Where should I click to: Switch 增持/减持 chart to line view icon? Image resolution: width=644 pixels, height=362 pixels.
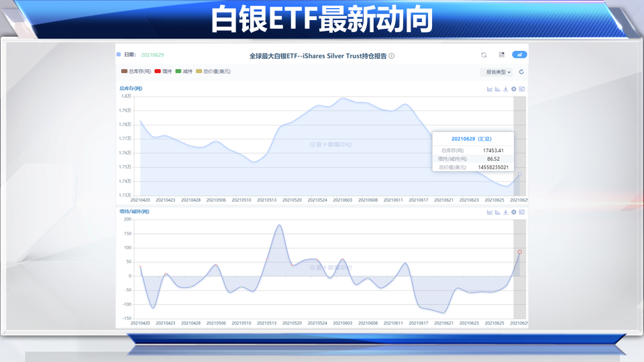click(490, 213)
